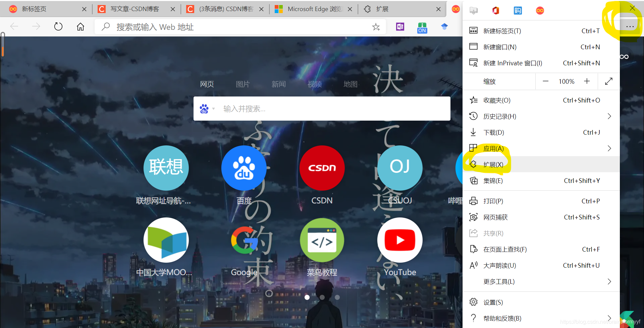Click the grey extension icon at menu top
The image size is (644, 328).
(x=474, y=10)
